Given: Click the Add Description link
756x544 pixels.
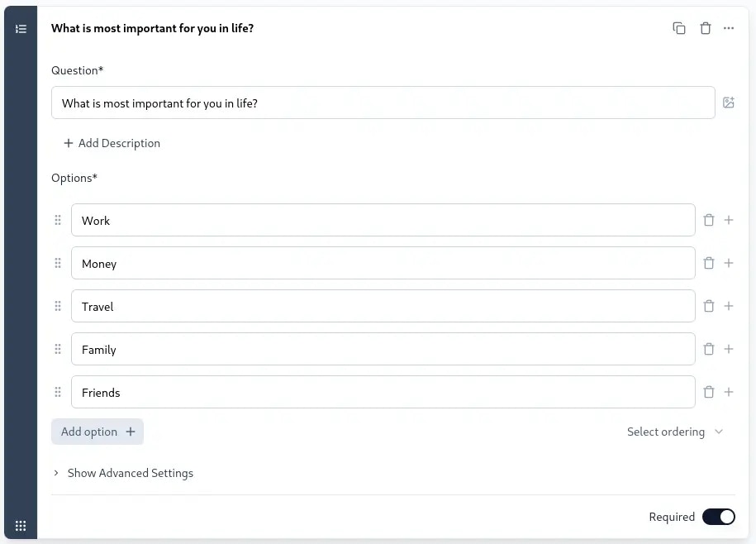Looking at the screenshot, I should click(x=112, y=142).
